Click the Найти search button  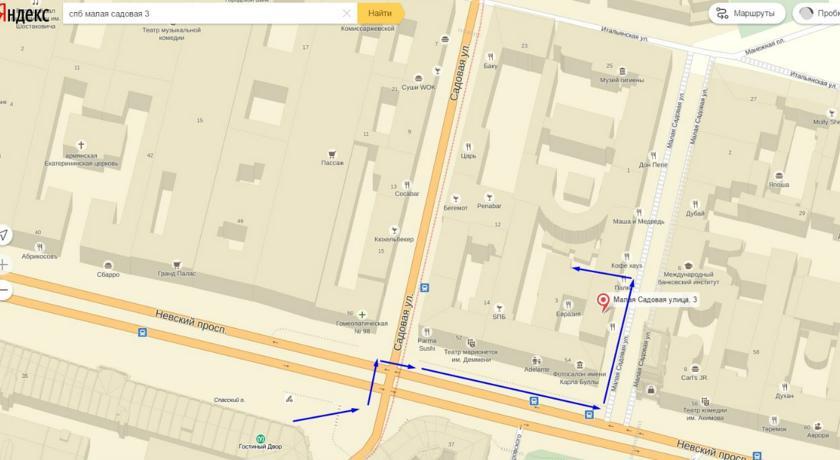point(380,13)
